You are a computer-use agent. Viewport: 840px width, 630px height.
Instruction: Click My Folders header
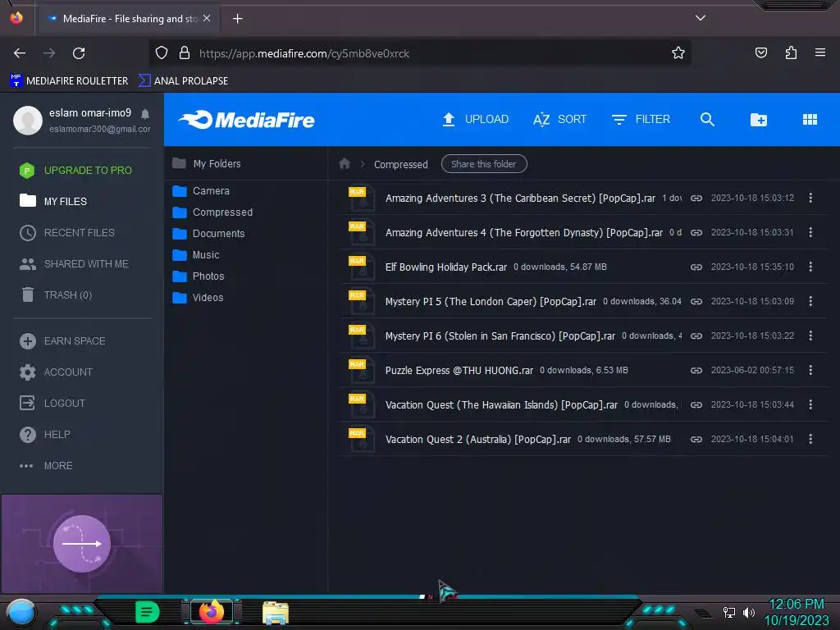206,163
